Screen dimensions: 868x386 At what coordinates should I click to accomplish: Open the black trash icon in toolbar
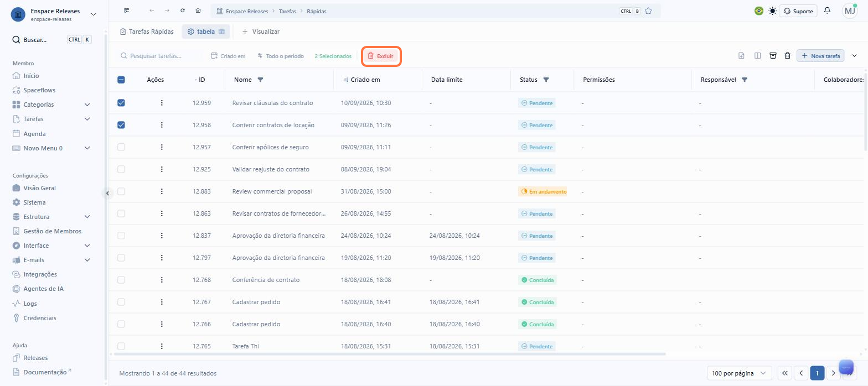[787, 56]
